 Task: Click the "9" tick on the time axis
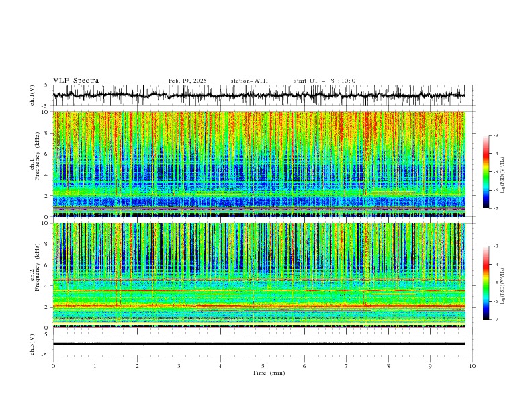[430, 366]
